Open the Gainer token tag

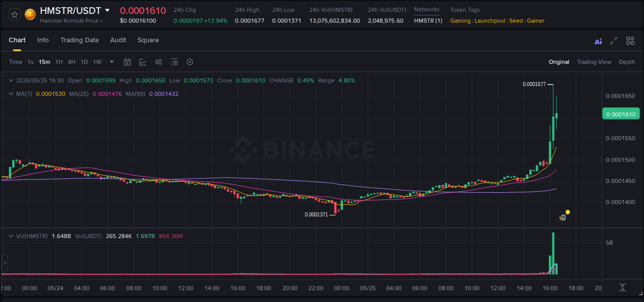pos(535,21)
